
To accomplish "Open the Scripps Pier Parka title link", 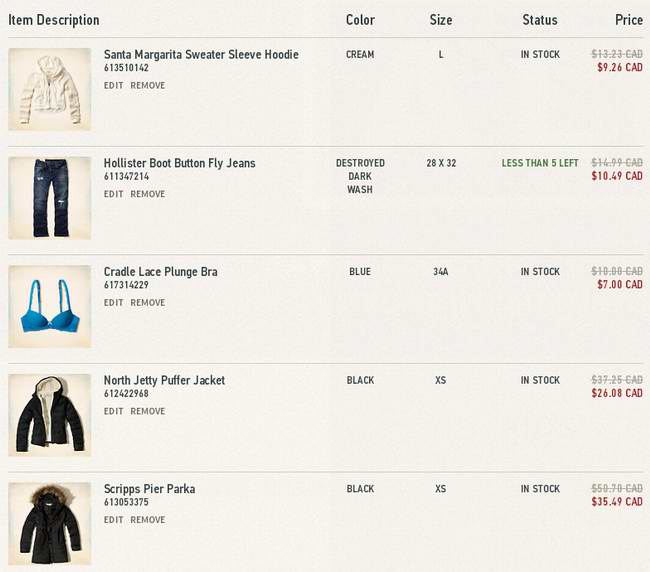I will [149, 489].
